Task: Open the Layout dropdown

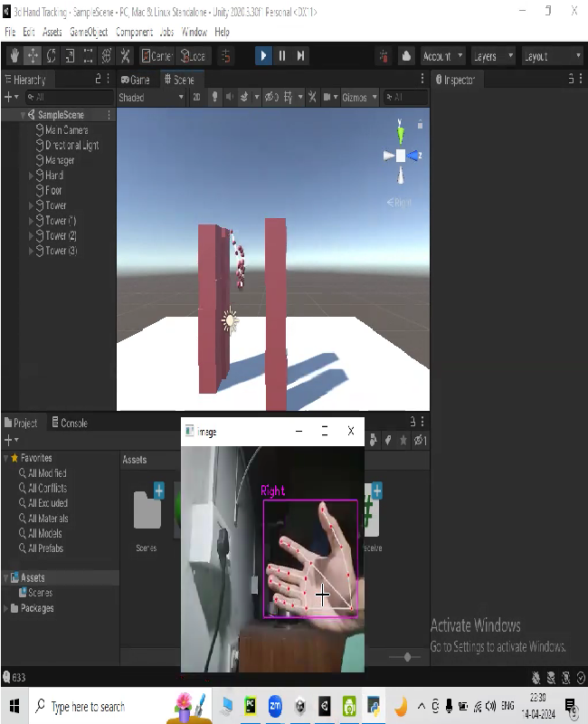Action: tap(553, 56)
